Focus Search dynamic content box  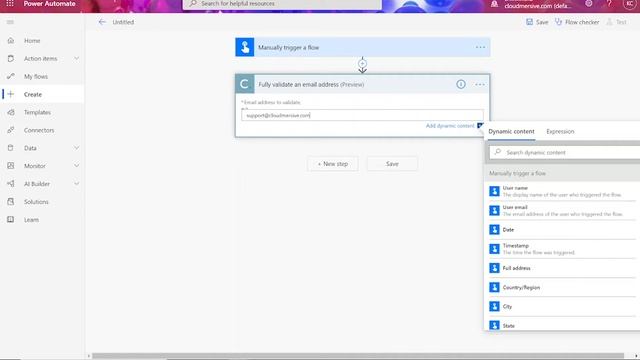565,152
